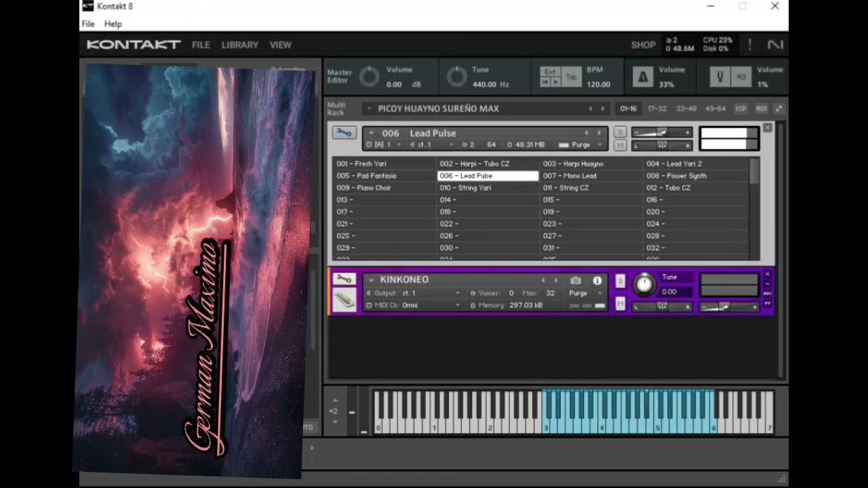Open KINKONEO instrument name dropdown
Screen dimensions: 868x488
pos(372,280)
